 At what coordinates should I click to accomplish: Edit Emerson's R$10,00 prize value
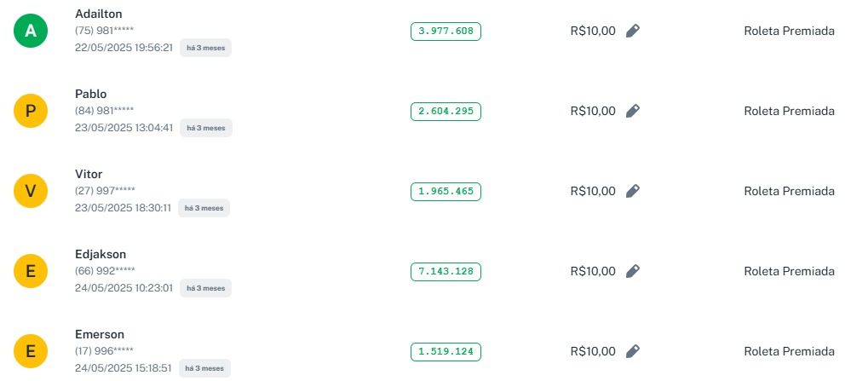(x=632, y=351)
